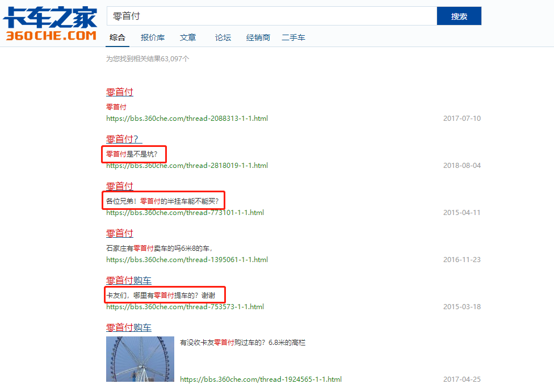Click the date 2017-04-25
Screen dimensions: 554x392
(x=462, y=380)
